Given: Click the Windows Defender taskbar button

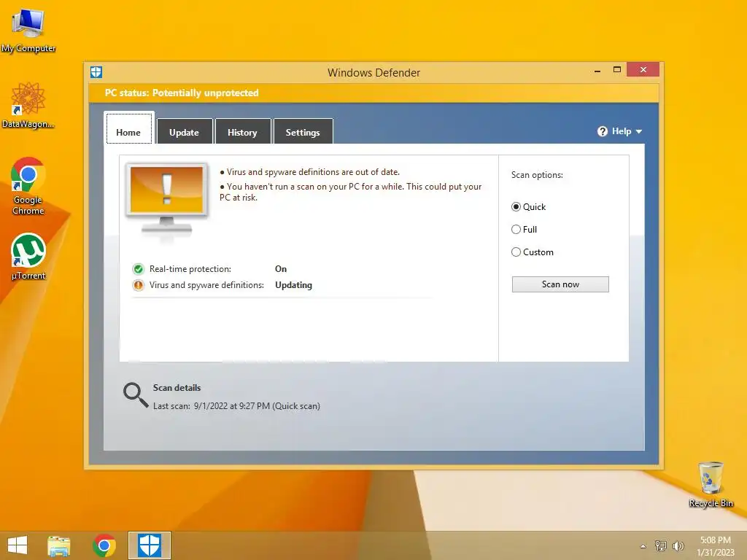Looking at the screenshot, I should coord(150,545).
